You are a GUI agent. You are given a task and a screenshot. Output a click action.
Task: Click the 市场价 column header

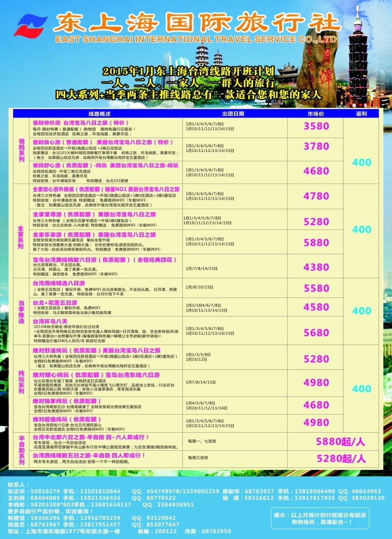click(x=316, y=114)
